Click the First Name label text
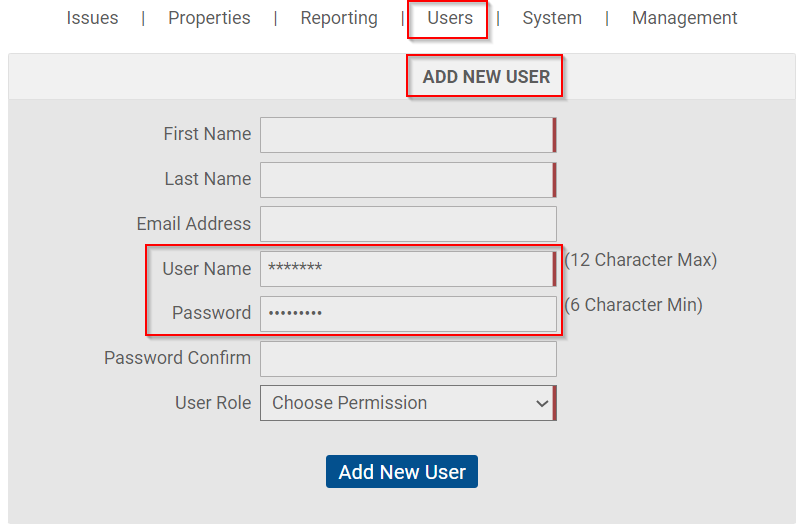The height and width of the screenshot is (528, 804). 207,134
